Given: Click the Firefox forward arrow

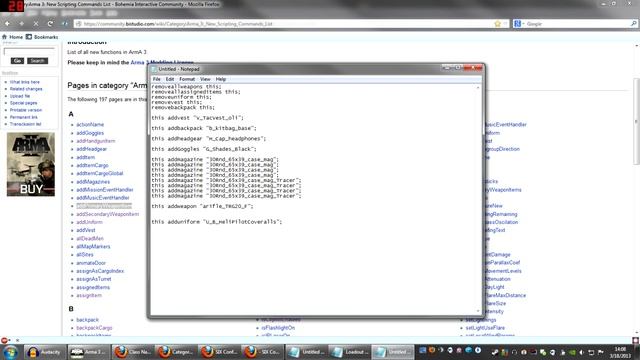Looking at the screenshot, I should point(21,24).
